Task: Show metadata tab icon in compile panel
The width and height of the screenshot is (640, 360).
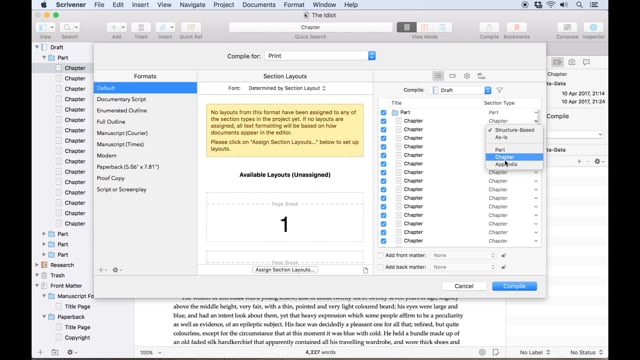Action: click(452, 76)
